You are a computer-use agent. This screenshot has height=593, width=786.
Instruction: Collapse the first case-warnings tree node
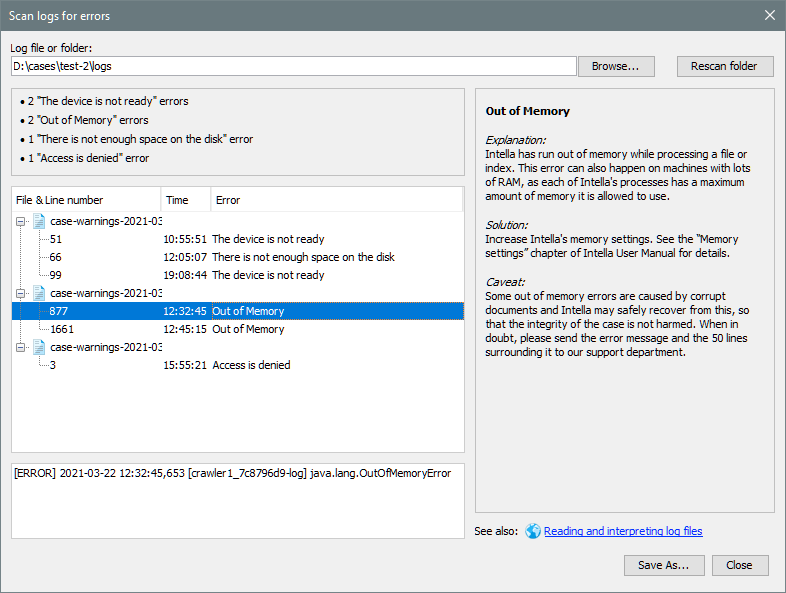coord(22,221)
